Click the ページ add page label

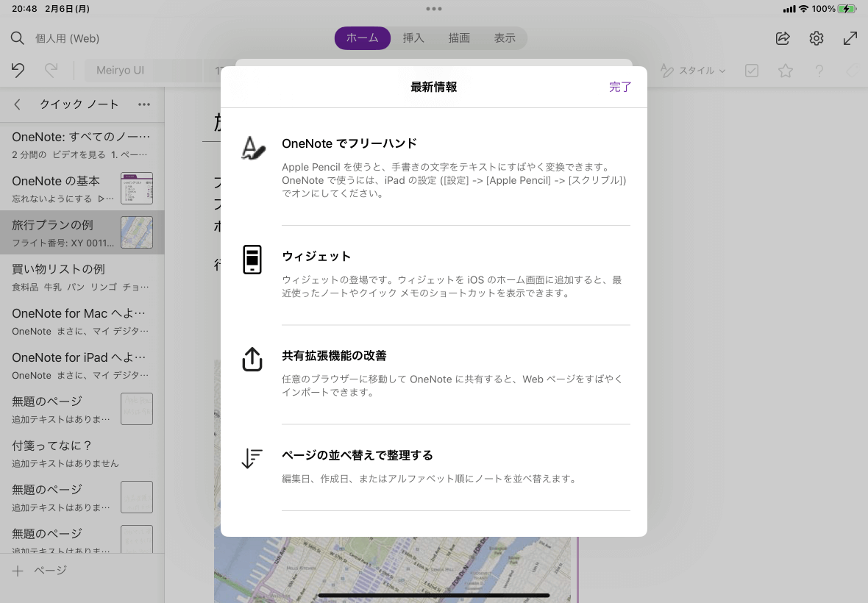pyautogui.click(x=50, y=571)
